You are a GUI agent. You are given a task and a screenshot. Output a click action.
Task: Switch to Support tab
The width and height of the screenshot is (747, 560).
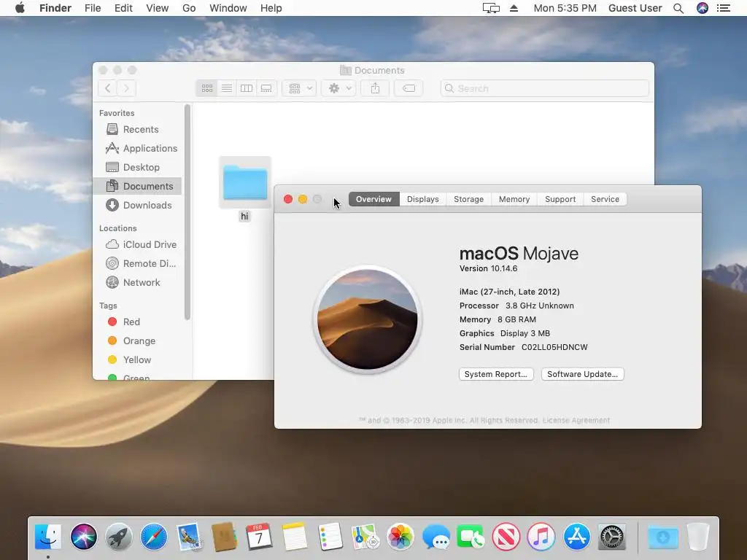pyautogui.click(x=560, y=200)
